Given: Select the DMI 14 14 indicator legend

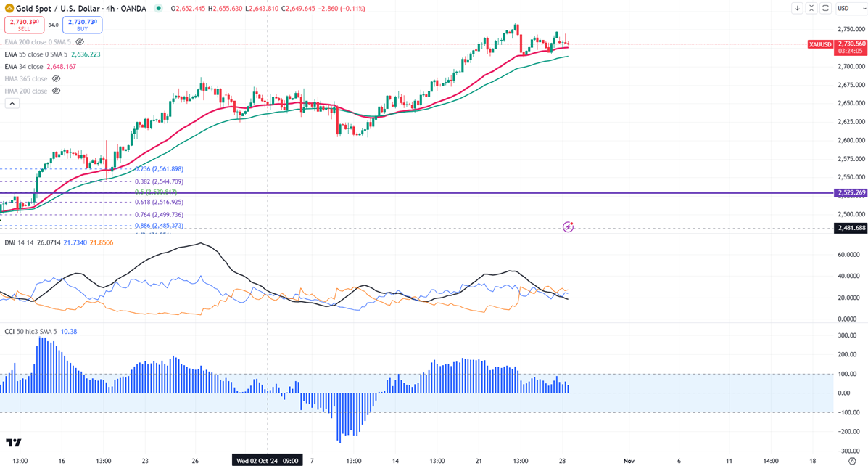Looking at the screenshot, I should [19, 242].
